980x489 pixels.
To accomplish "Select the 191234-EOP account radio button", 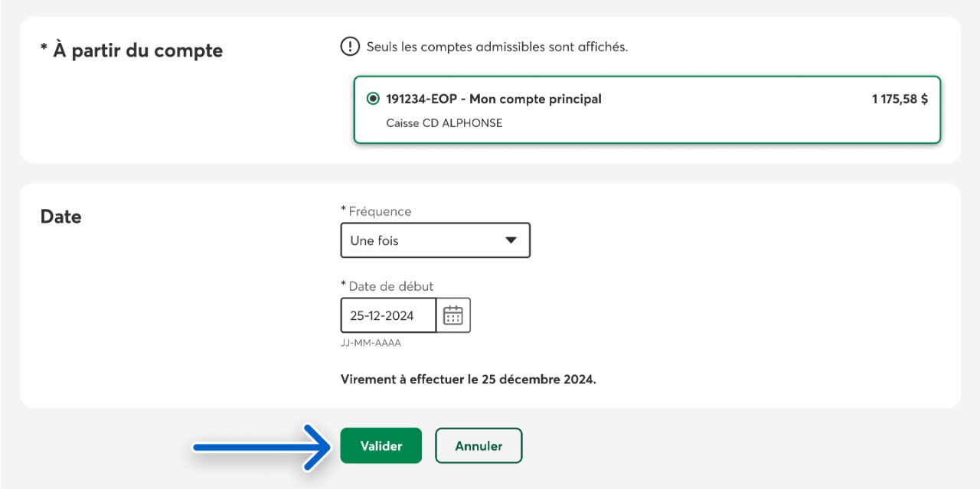I will [373, 99].
